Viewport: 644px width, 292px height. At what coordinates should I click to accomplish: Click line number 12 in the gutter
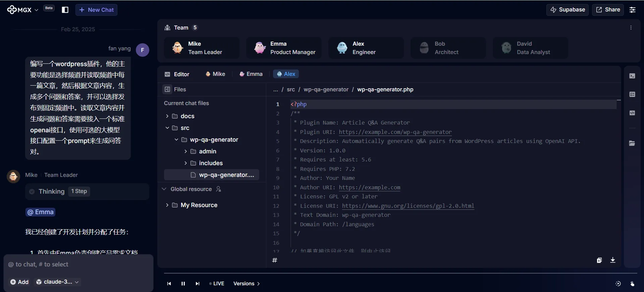click(x=276, y=206)
